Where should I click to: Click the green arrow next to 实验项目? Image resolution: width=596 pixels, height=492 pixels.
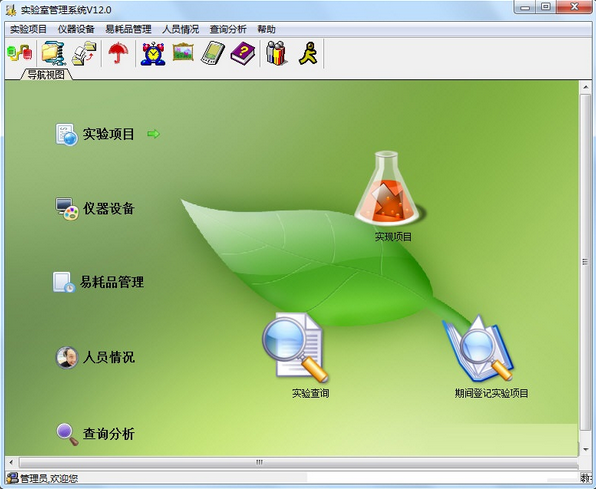coord(154,134)
